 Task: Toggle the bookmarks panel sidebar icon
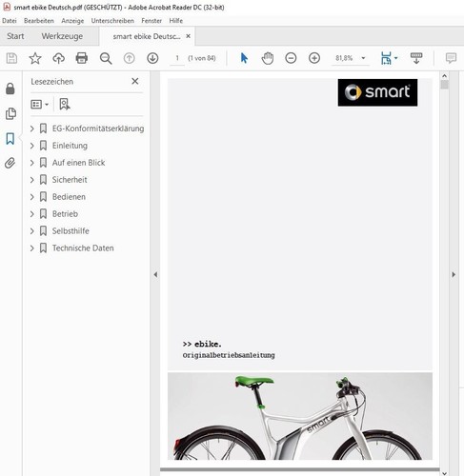pos(10,138)
